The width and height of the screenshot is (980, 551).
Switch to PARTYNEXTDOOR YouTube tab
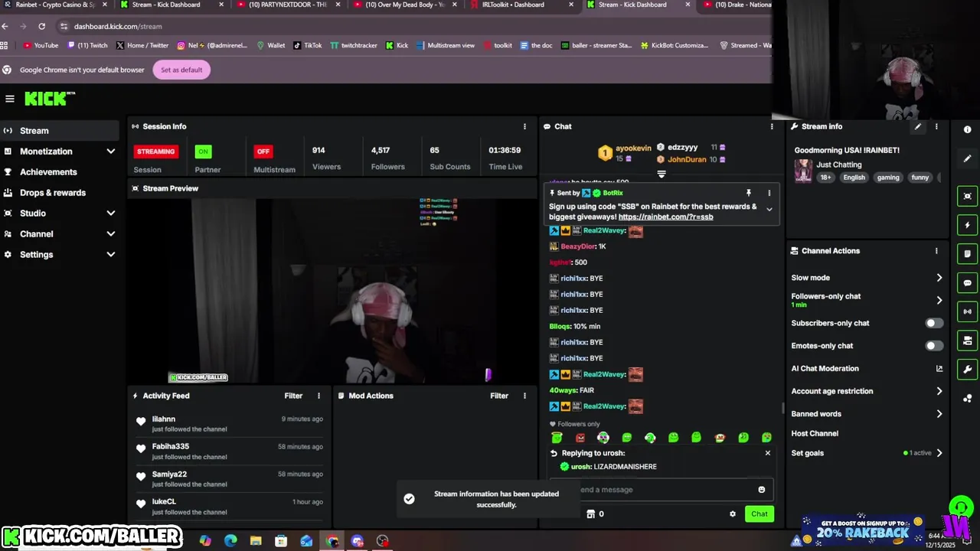pos(287,5)
